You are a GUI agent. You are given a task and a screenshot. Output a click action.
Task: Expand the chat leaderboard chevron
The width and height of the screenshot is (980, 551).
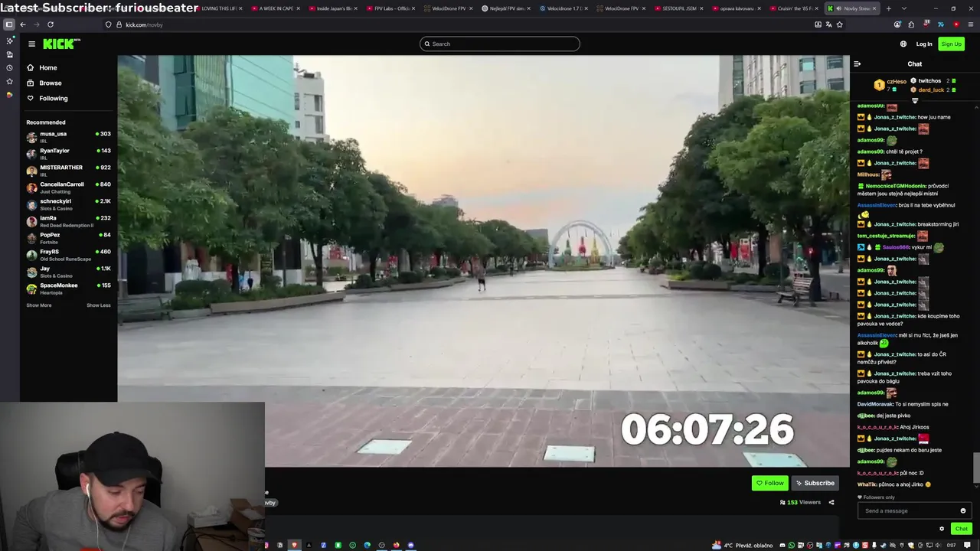pyautogui.click(x=915, y=100)
